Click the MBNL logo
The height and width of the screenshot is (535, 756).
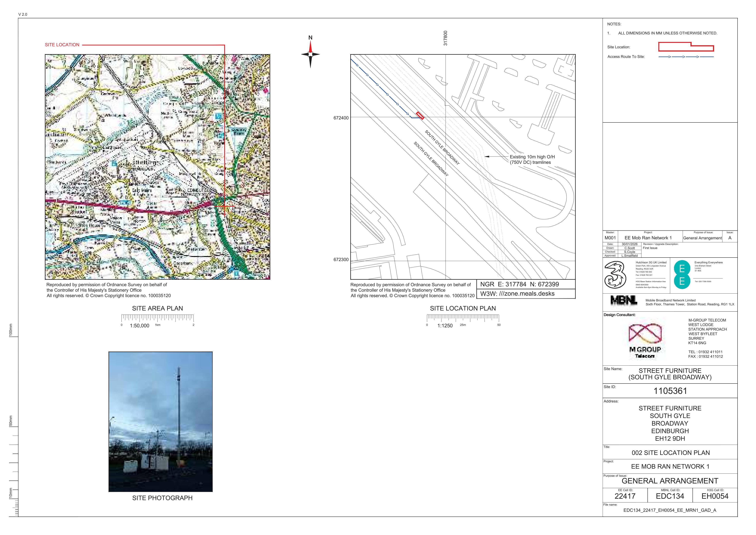[x=624, y=300]
